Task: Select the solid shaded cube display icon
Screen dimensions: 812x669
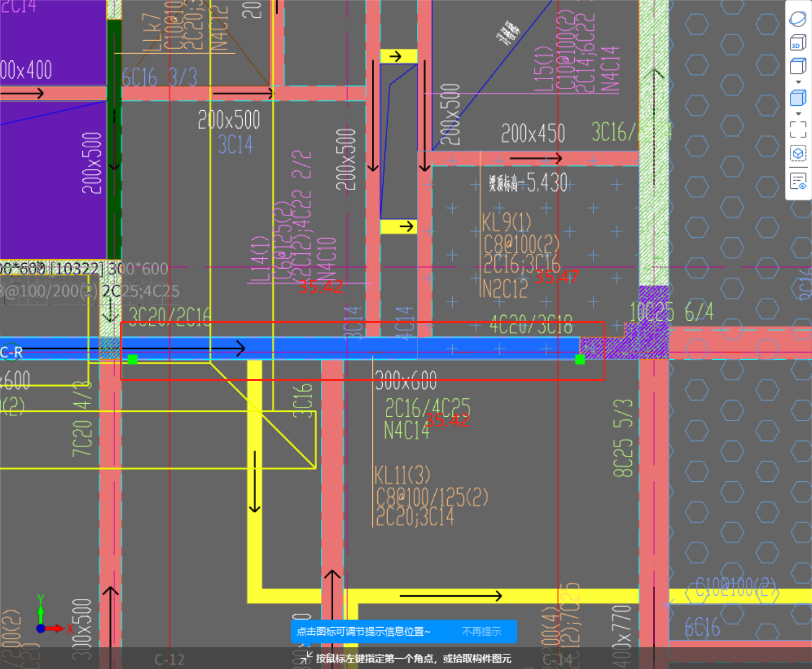Action: pyautogui.click(x=798, y=98)
